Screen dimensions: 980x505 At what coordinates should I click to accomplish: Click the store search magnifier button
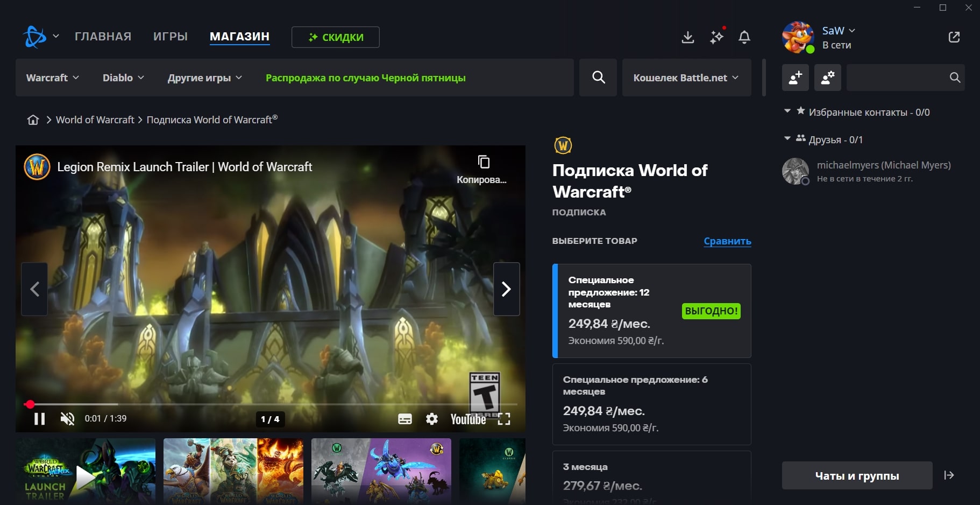(x=598, y=78)
